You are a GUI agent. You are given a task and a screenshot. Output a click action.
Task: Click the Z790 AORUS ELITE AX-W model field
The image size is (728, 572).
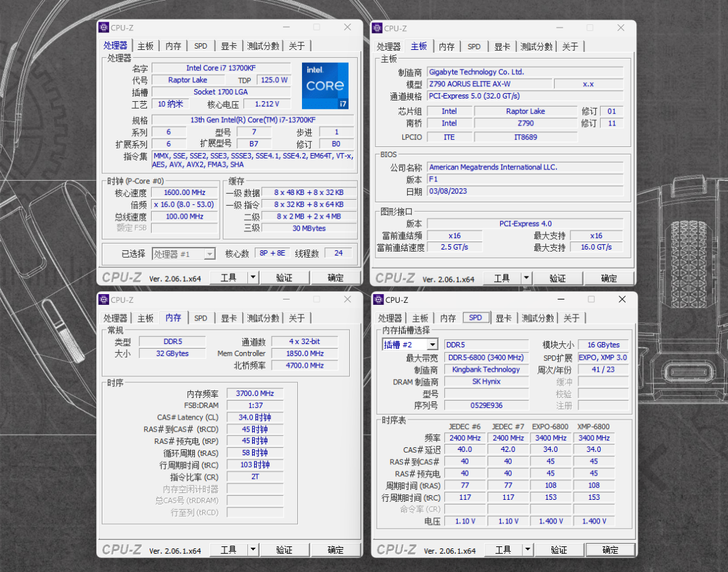490,84
